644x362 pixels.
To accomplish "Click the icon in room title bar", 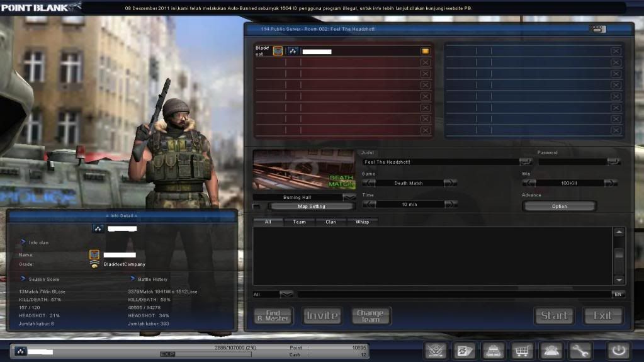I will (x=597, y=29).
